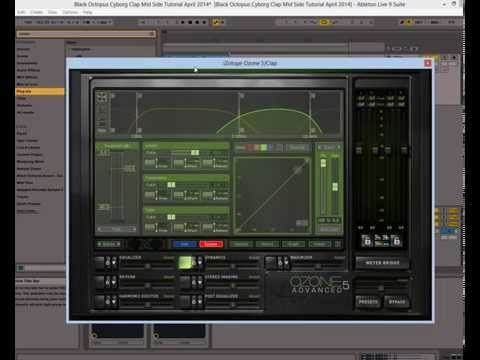Click the Equalizer amount slider
The width and height of the screenshot is (480, 360).
click(147, 266)
